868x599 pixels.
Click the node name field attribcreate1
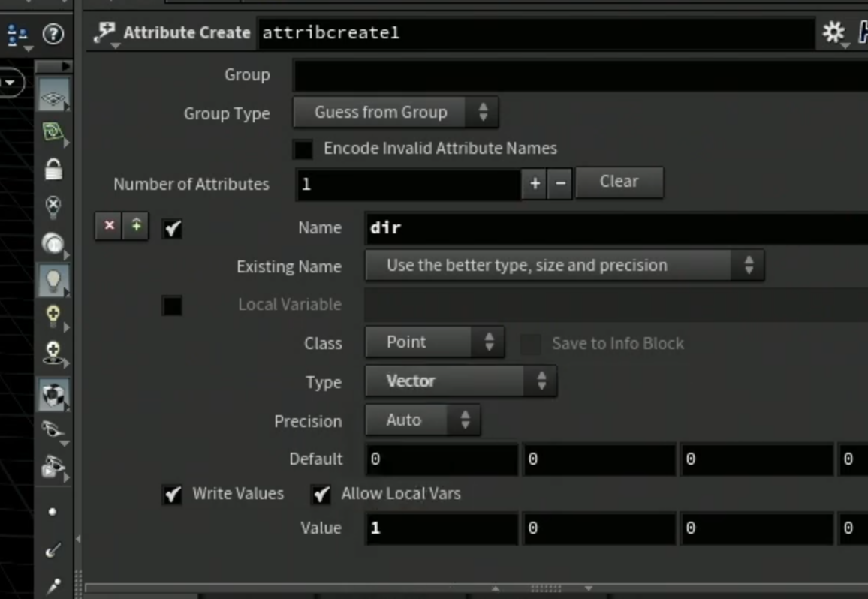[x=536, y=33]
